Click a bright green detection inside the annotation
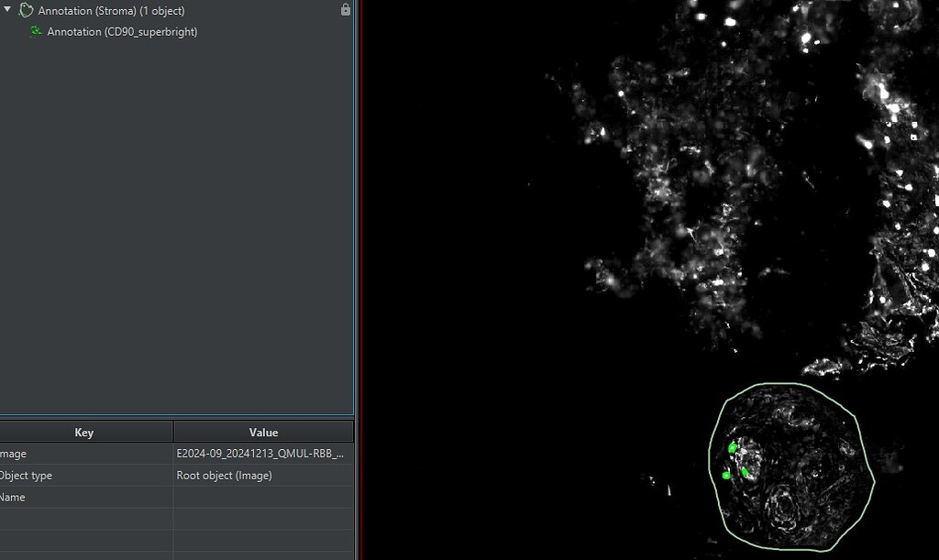The width and height of the screenshot is (939, 560). tap(731, 447)
